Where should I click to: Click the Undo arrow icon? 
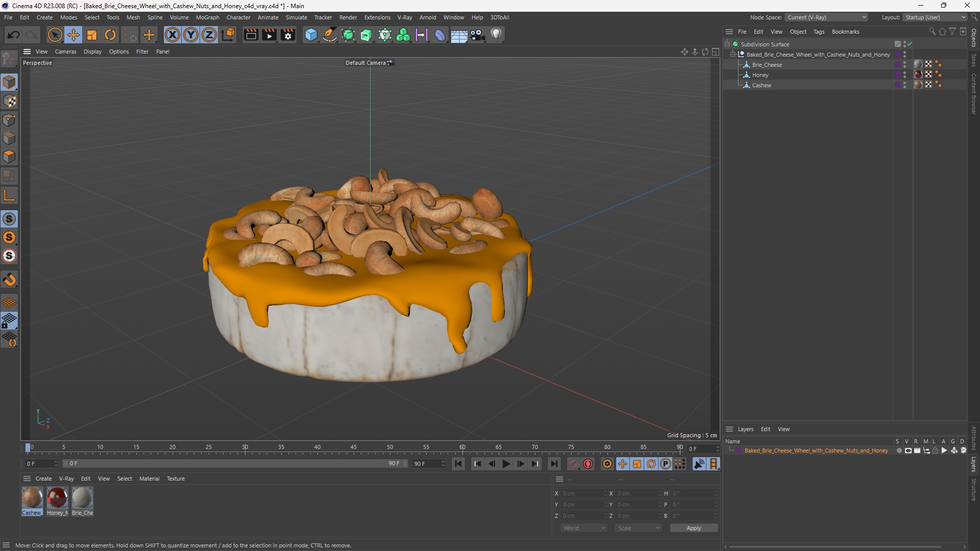(x=14, y=35)
